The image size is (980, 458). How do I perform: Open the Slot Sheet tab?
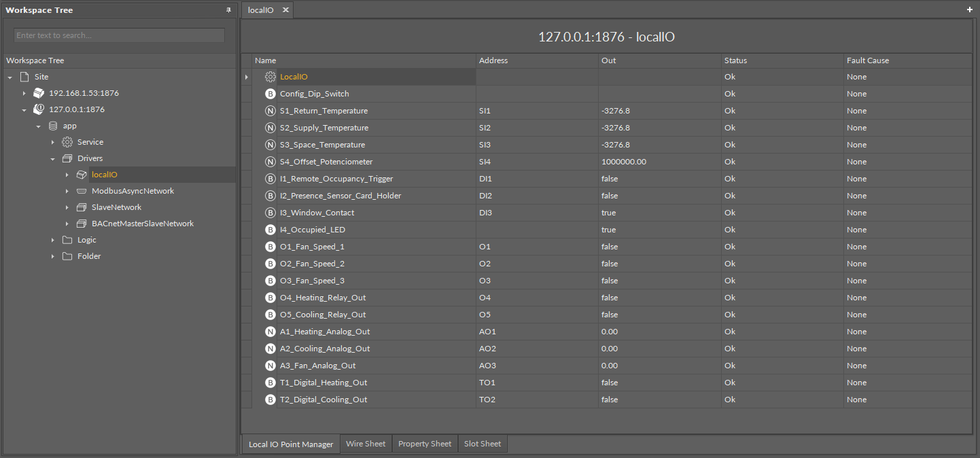coord(482,444)
